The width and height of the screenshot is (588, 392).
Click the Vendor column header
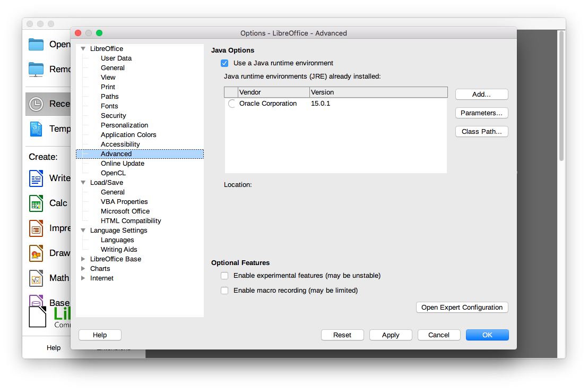(274, 92)
